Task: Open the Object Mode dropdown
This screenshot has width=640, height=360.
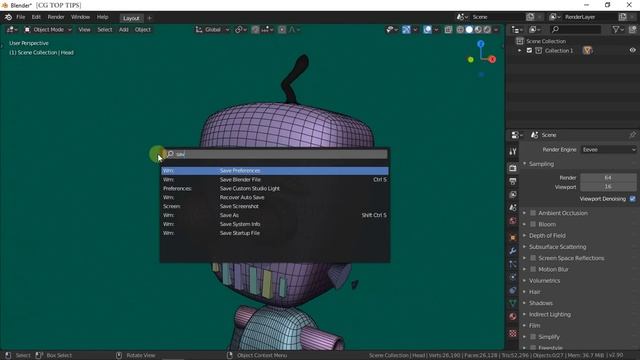Action: (48, 29)
